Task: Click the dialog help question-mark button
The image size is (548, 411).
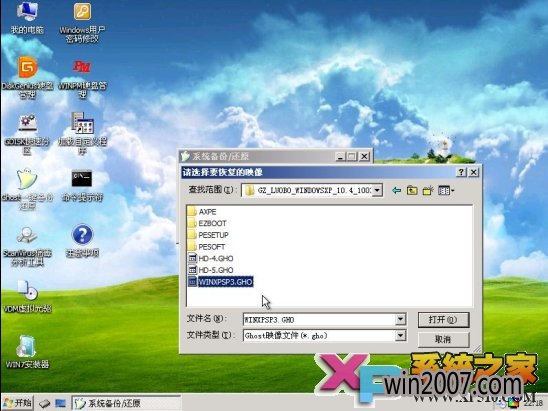Action: (x=461, y=172)
